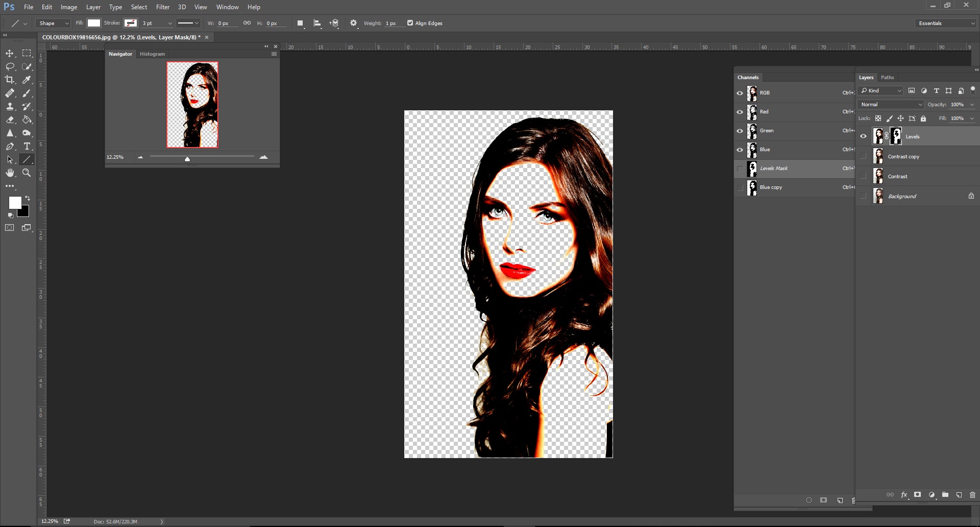The image size is (980, 527).
Task: Select the Lasso tool
Action: pyautogui.click(x=10, y=67)
